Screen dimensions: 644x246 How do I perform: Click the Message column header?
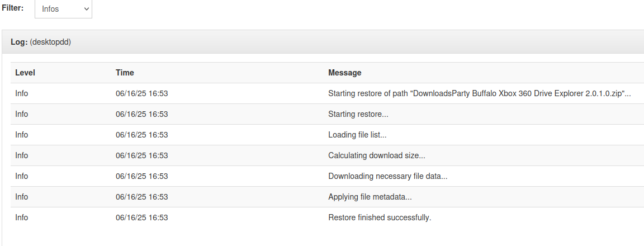(x=344, y=73)
